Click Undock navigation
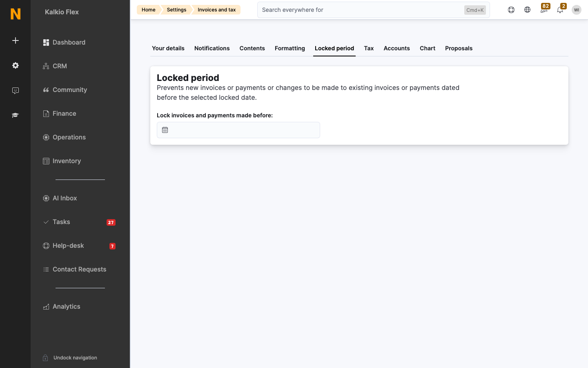Image resolution: width=588 pixels, height=368 pixels. 75,358
